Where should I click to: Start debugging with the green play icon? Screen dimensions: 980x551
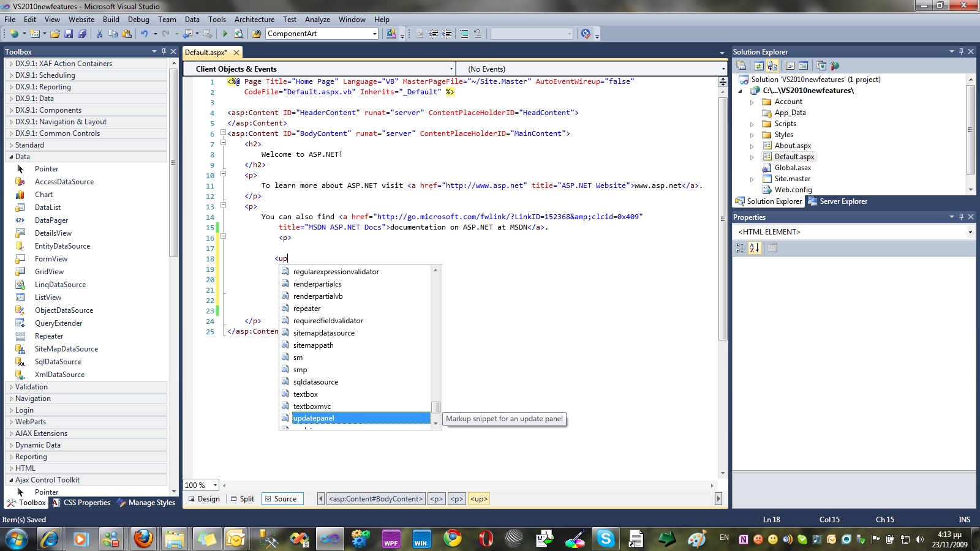[x=225, y=34]
